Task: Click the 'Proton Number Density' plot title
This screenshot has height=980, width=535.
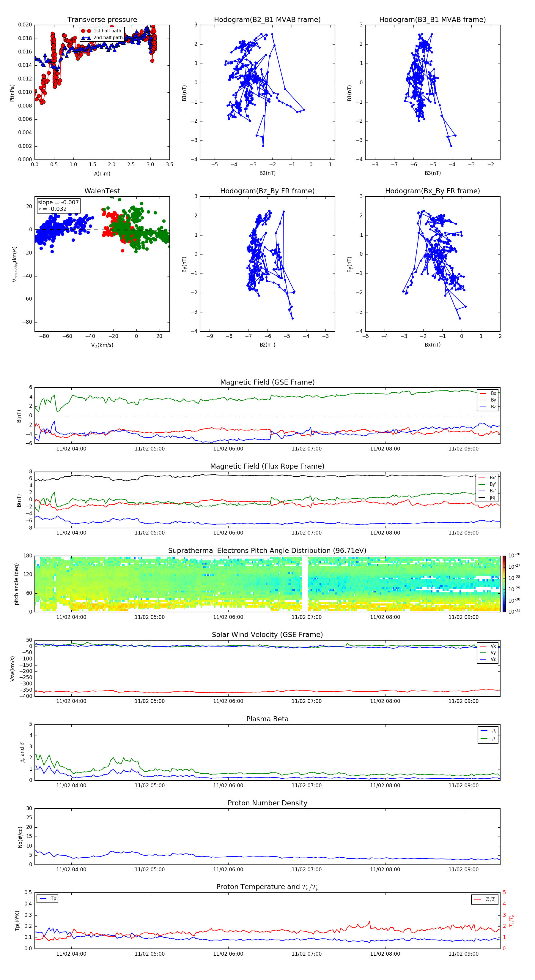Action: 267,803
